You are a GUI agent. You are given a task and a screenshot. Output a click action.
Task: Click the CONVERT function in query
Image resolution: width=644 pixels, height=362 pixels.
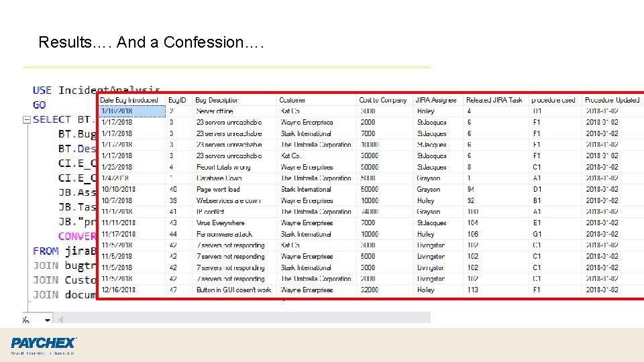[76, 237]
